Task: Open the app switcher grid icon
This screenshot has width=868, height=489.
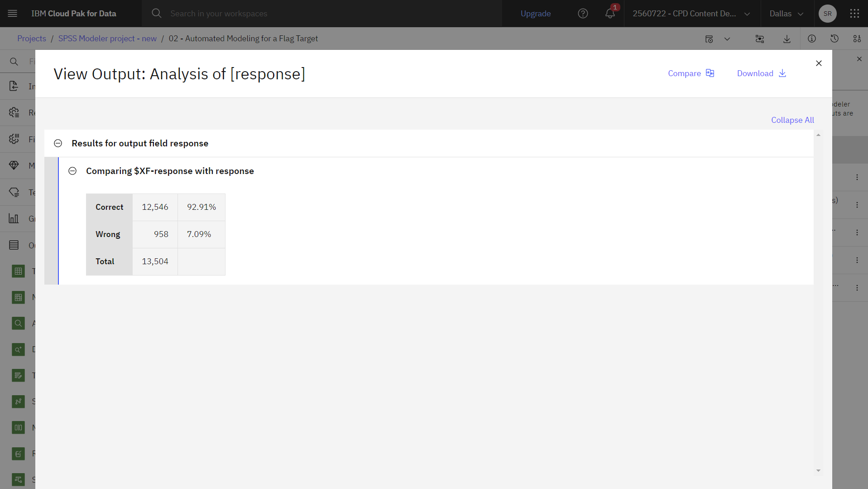Action: [x=854, y=14]
